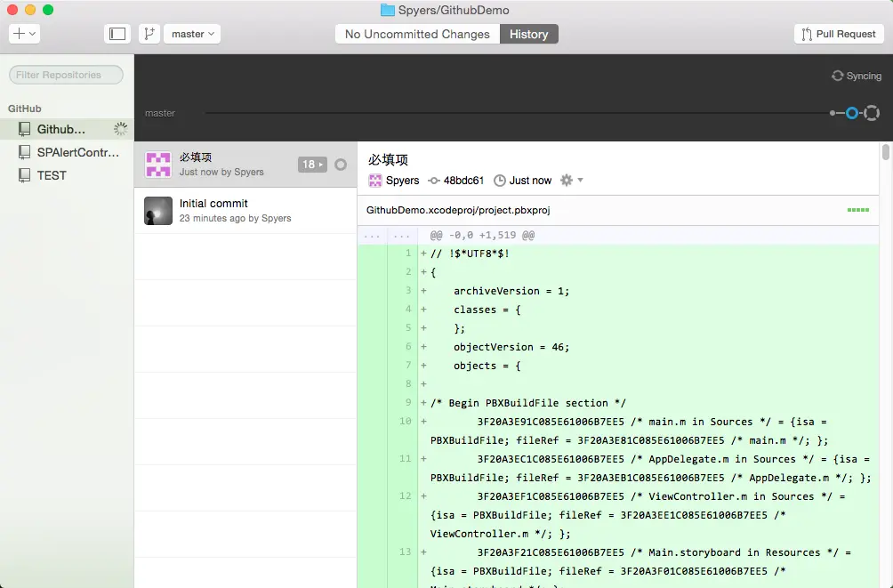Open the master branch dropdown
The image size is (893, 588).
[192, 34]
